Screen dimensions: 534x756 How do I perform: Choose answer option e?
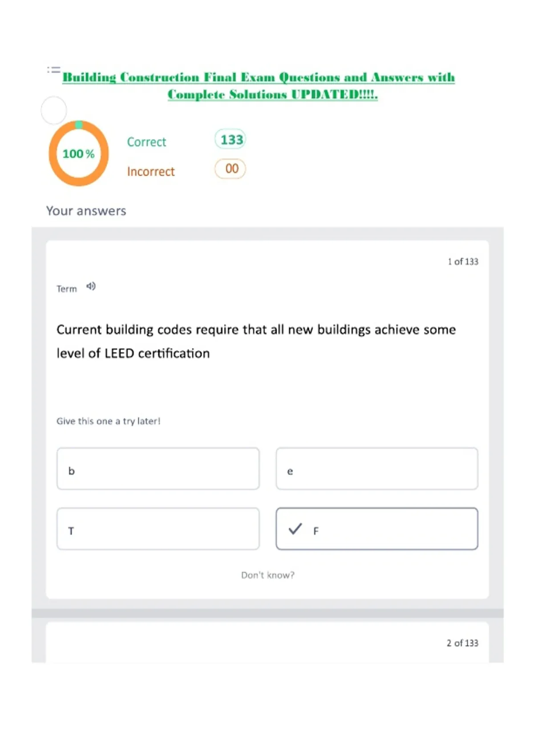point(377,469)
